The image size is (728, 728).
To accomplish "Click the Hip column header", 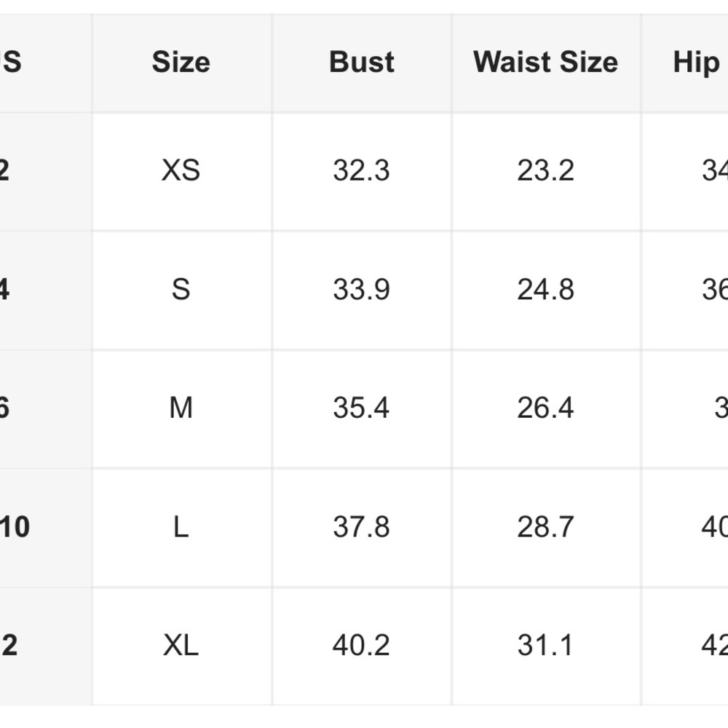I will point(697,63).
